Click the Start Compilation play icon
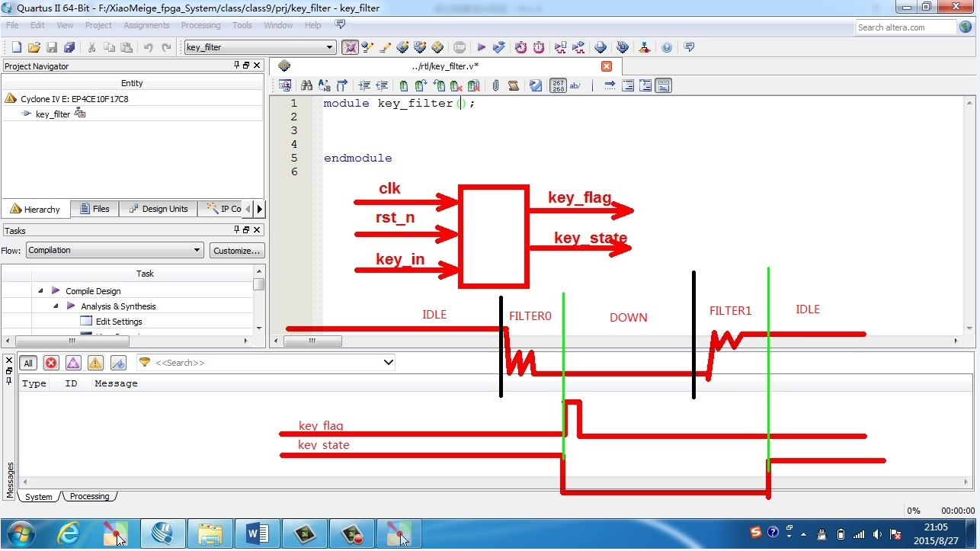 pos(481,47)
